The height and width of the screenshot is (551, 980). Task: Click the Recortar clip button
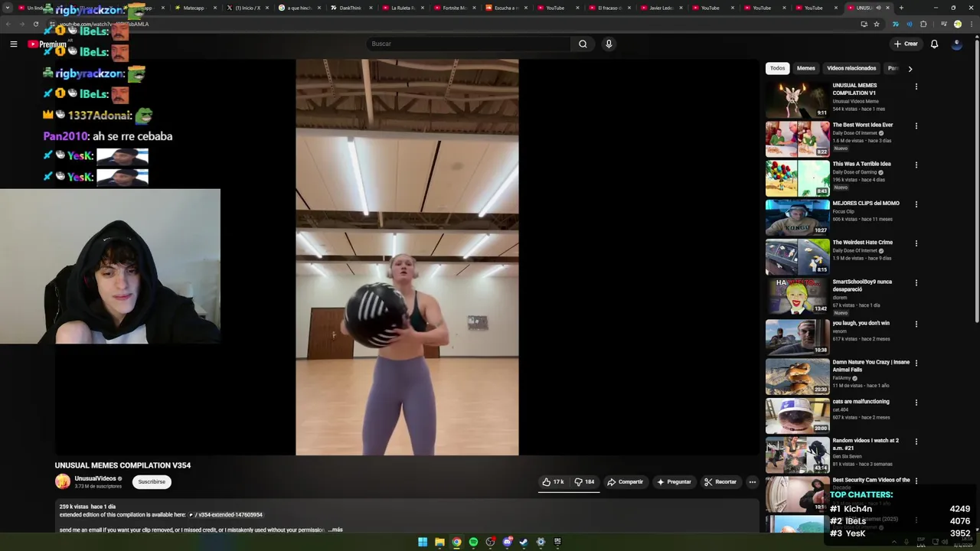pyautogui.click(x=720, y=482)
